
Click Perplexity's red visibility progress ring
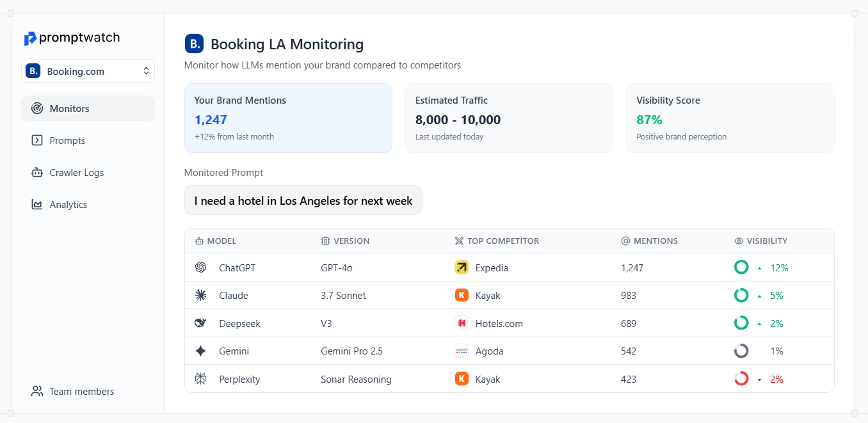[x=741, y=379]
